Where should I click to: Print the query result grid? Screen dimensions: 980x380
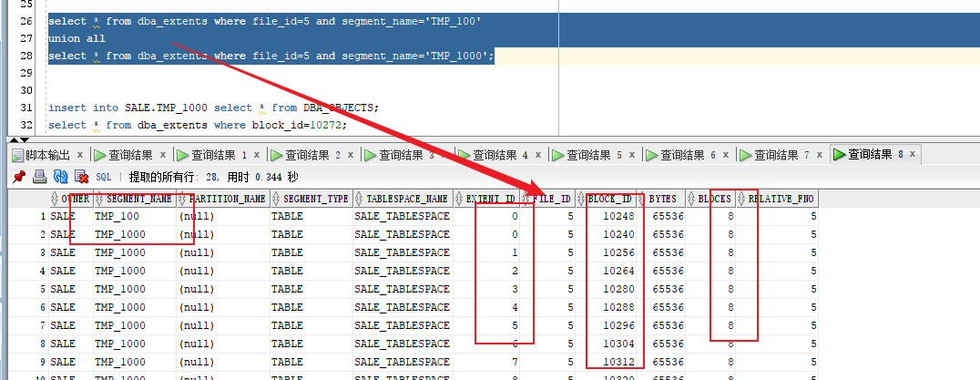(39, 177)
